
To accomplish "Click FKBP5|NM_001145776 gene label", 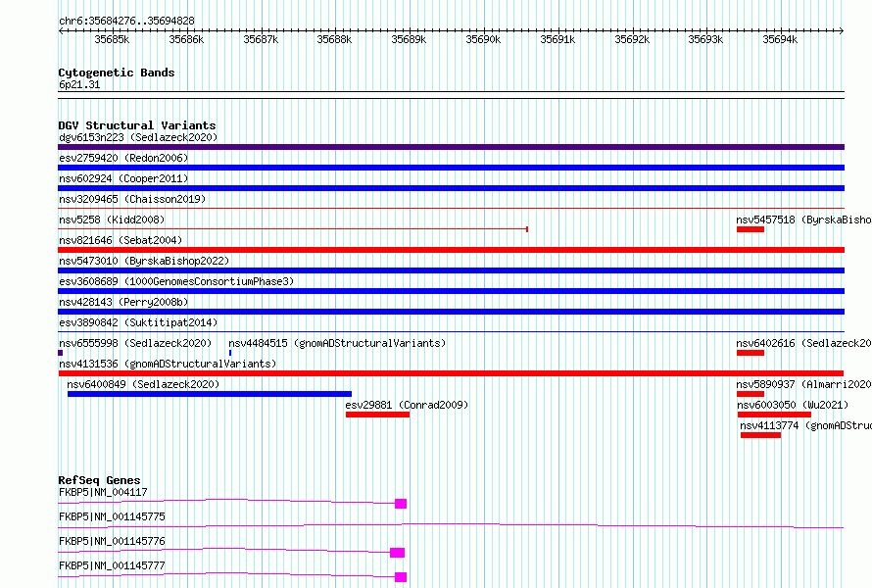I will [112, 541].
